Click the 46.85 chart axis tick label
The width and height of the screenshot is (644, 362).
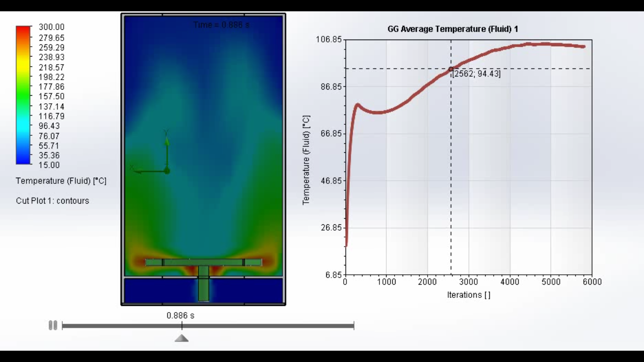point(330,181)
